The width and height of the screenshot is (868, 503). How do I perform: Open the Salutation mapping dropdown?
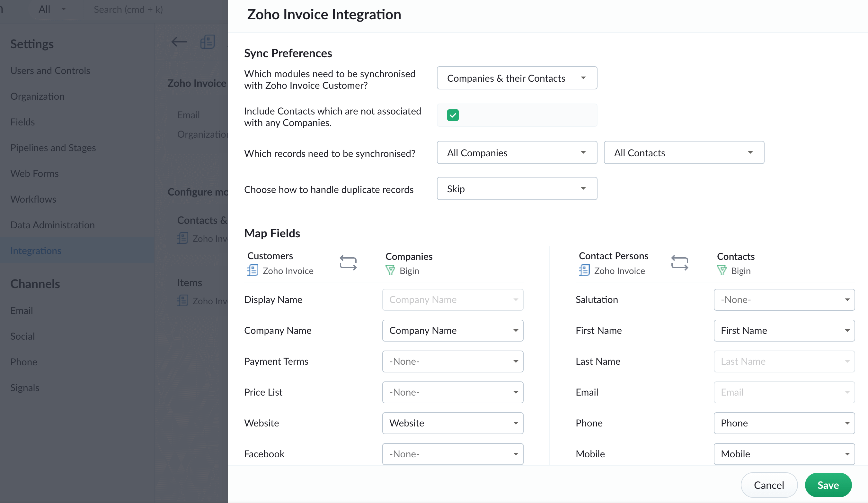pyautogui.click(x=784, y=300)
